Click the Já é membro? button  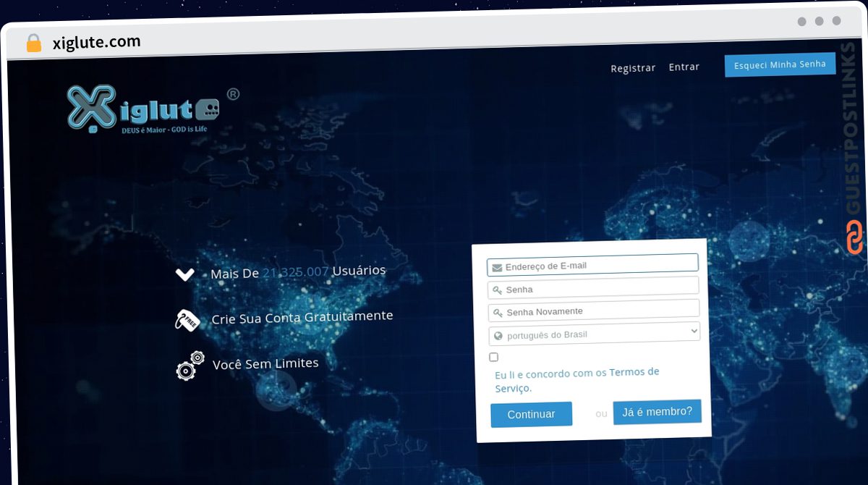pos(658,412)
